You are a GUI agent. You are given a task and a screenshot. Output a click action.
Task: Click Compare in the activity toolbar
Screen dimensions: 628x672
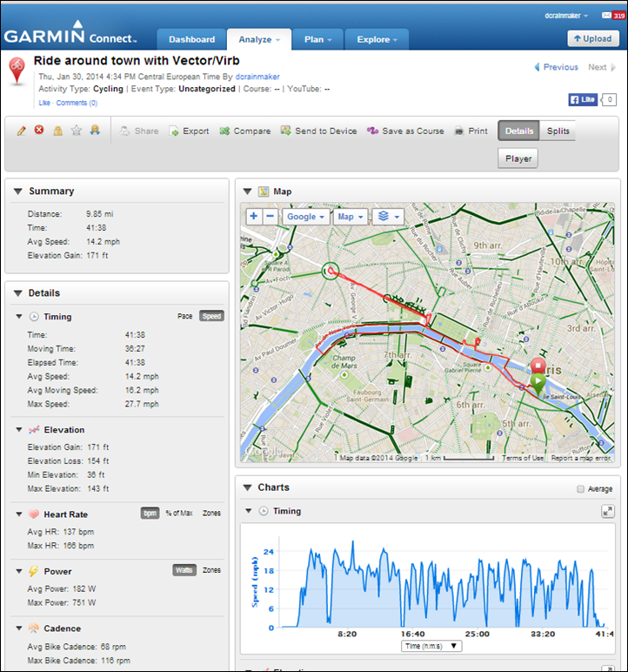(x=245, y=131)
